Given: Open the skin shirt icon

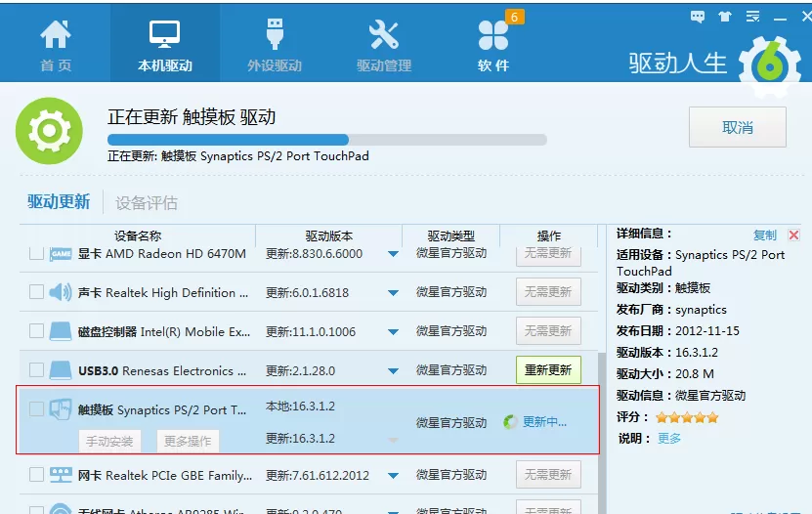Looking at the screenshot, I should coord(725,17).
